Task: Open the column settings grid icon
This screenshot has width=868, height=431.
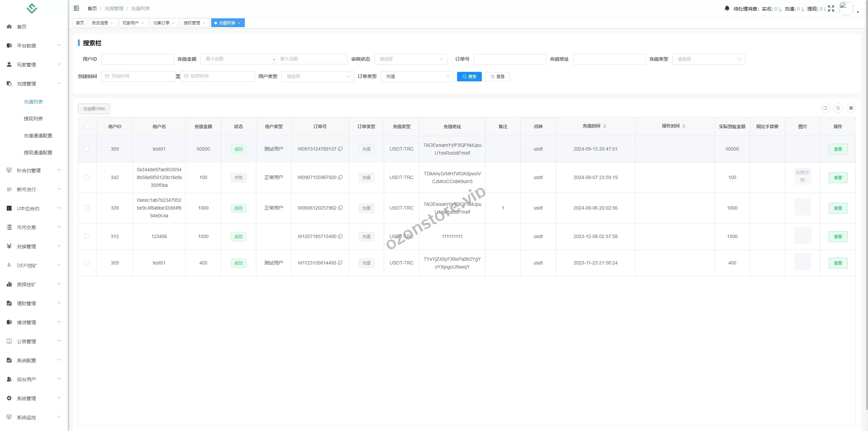Action: click(851, 108)
